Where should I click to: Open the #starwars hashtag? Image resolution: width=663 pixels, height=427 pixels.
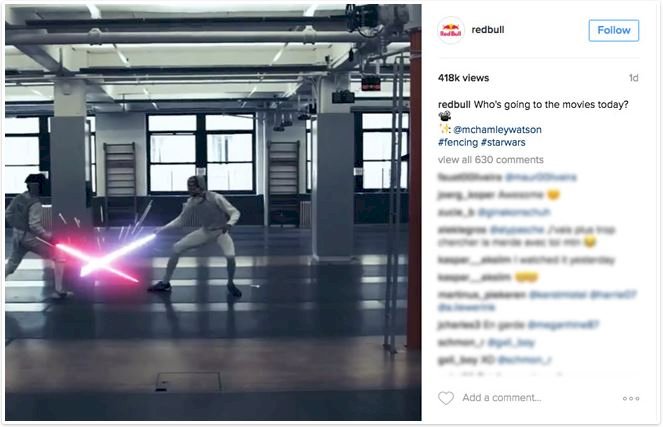(503, 142)
